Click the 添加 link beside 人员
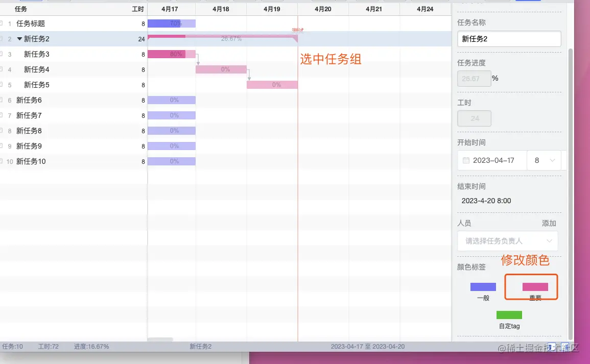This screenshot has height=364, width=590. 549,223
